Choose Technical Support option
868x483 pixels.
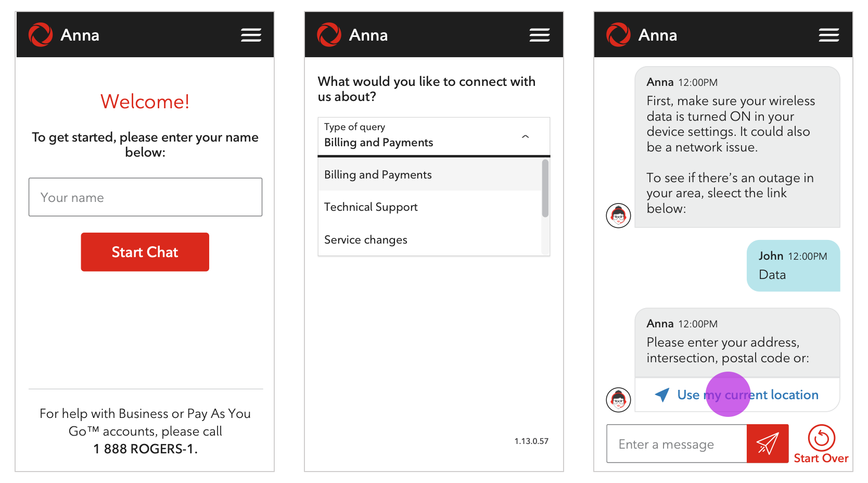[x=371, y=207]
